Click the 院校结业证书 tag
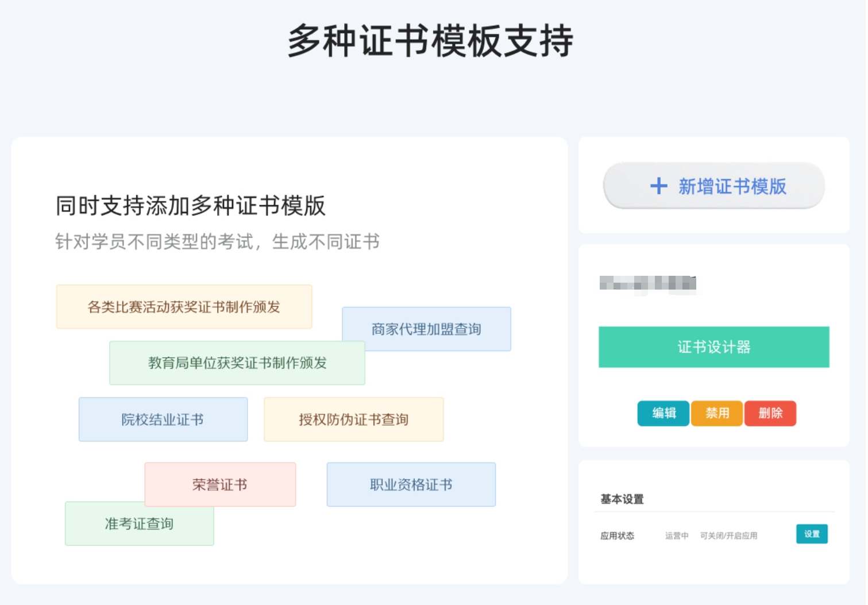 pyautogui.click(x=163, y=419)
